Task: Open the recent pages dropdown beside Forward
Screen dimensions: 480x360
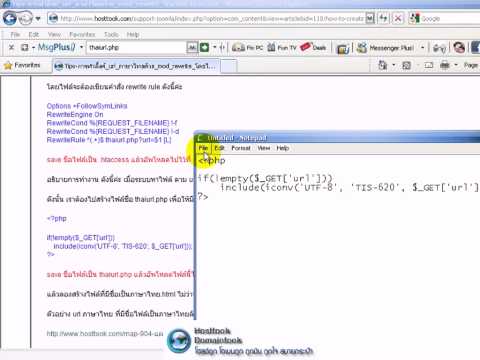Action: coord(38,18)
